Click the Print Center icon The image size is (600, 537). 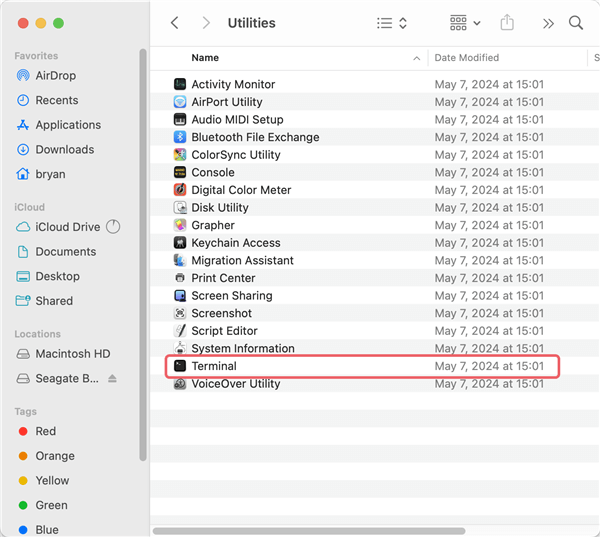point(180,277)
